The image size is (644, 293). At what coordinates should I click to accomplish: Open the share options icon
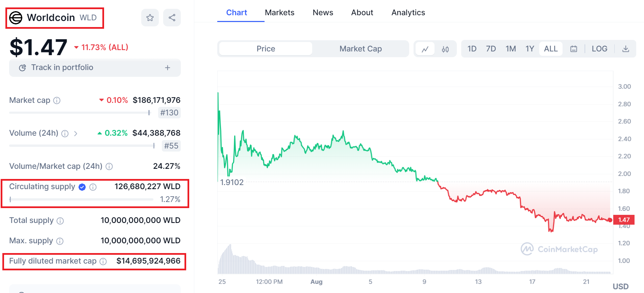point(172,17)
